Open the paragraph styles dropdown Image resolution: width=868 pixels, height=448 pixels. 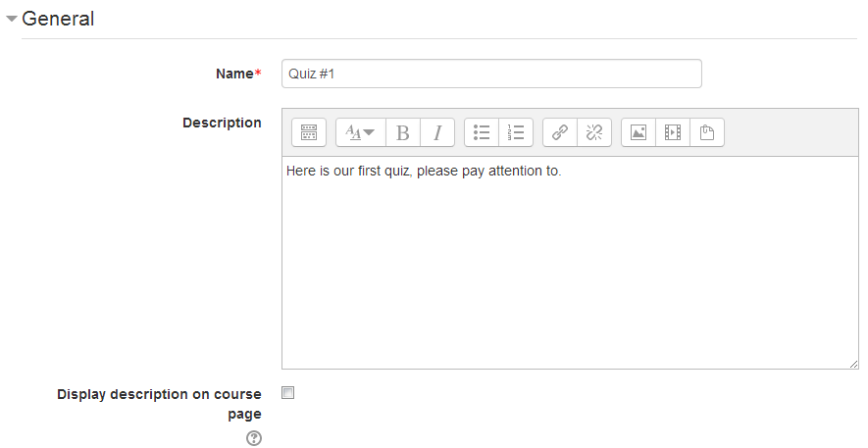tap(361, 132)
